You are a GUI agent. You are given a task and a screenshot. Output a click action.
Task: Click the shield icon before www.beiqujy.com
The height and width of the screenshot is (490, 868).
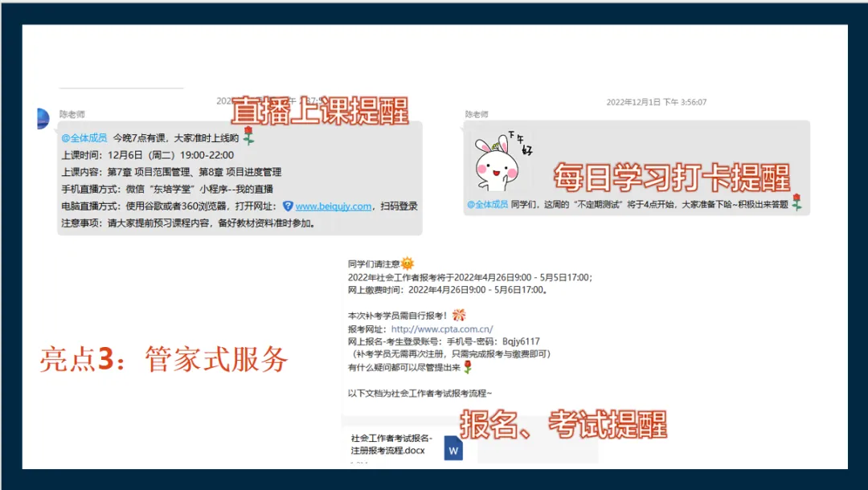[x=287, y=206]
